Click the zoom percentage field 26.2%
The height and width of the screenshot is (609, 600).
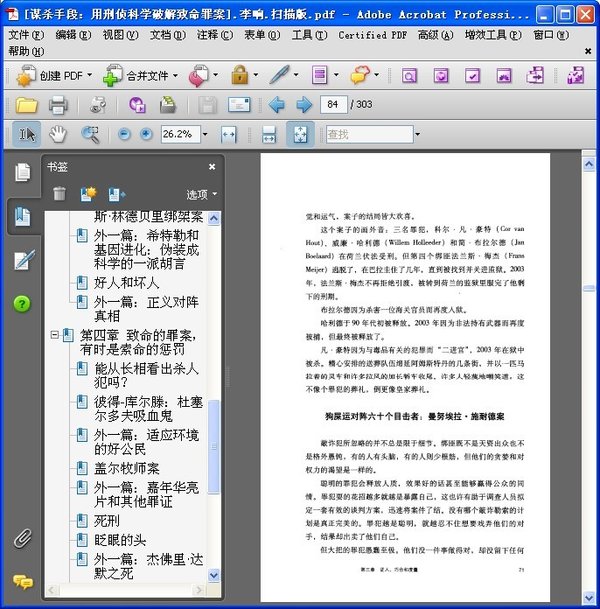(181, 134)
